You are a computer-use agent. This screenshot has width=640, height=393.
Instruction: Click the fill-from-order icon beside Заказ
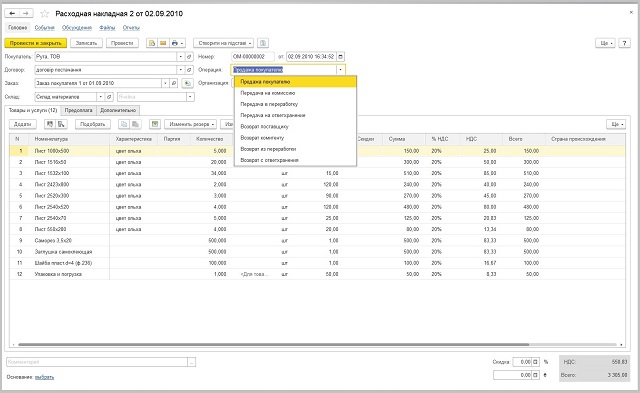187,83
